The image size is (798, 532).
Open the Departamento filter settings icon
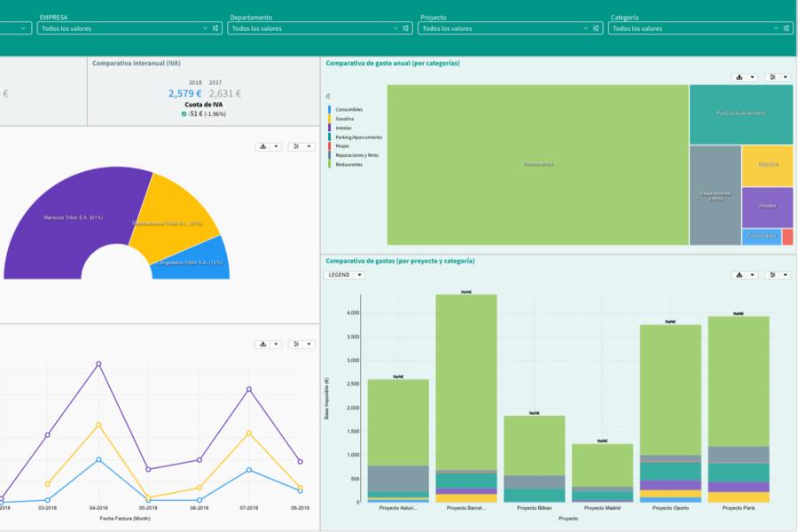pos(405,28)
